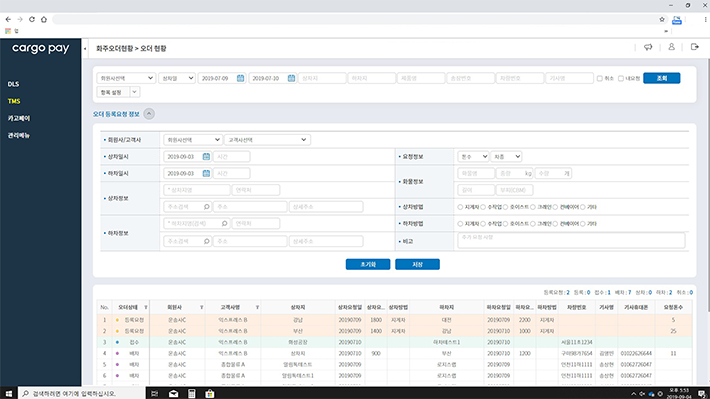The width and height of the screenshot is (710, 399).
Task: Select 수작업 for 상차방법
Action: click(x=483, y=207)
